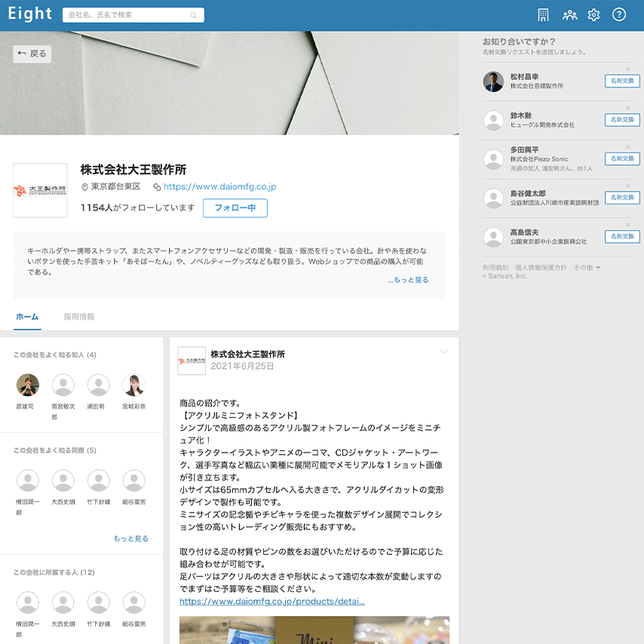Image resolution: width=644 pixels, height=644 pixels.
Task: Open 浦宏明 acquaintance avatar
Action: [x=99, y=385]
